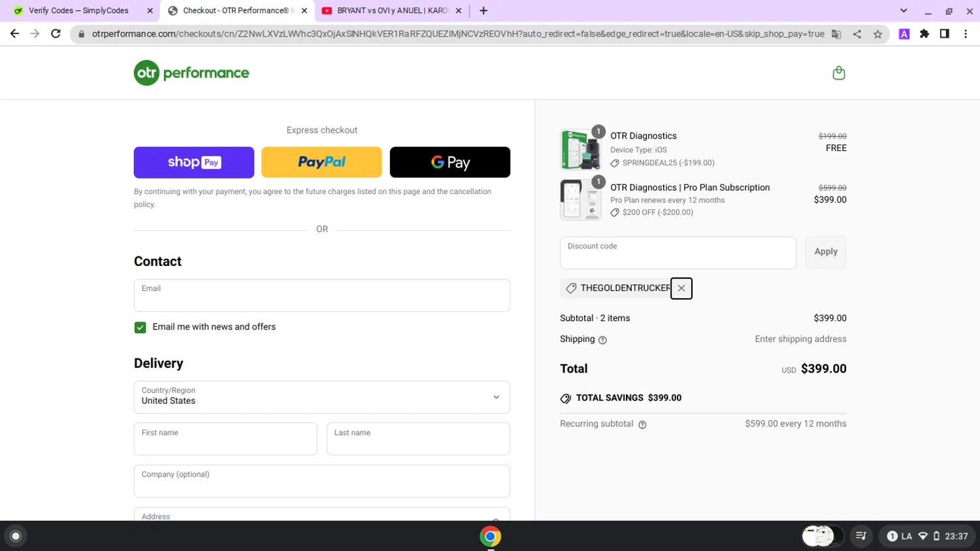The height and width of the screenshot is (551, 980).
Task: Click the LA keyboard language indicator
Action: [906, 536]
